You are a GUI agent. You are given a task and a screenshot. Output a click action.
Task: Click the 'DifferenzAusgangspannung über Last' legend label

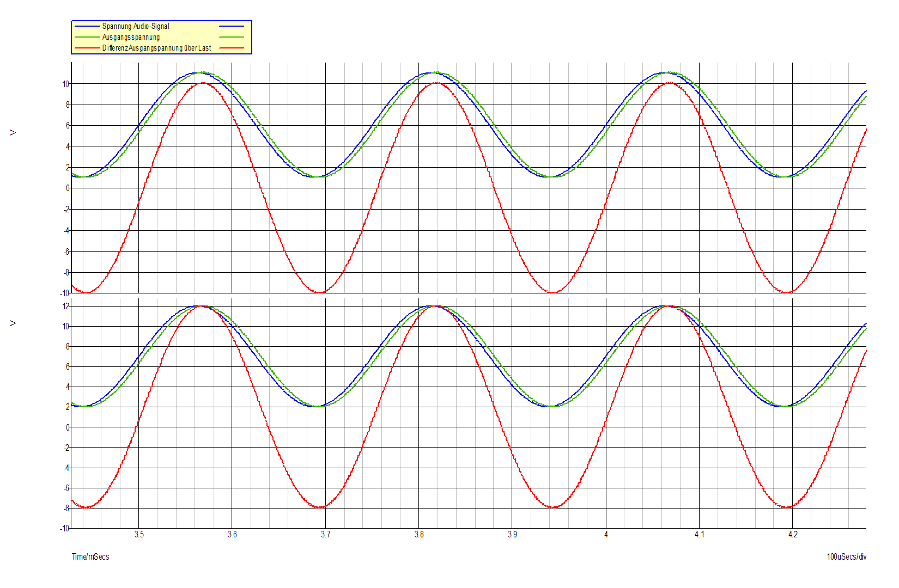click(156, 48)
